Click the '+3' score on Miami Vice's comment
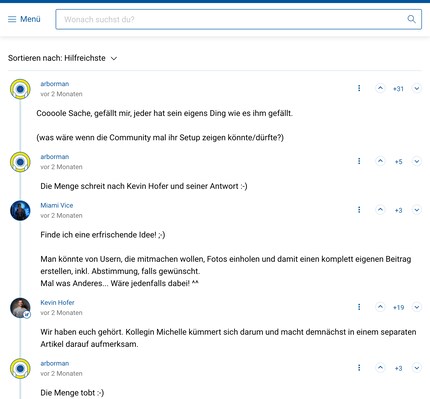The width and height of the screenshot is (430, 399). [399, 210]
